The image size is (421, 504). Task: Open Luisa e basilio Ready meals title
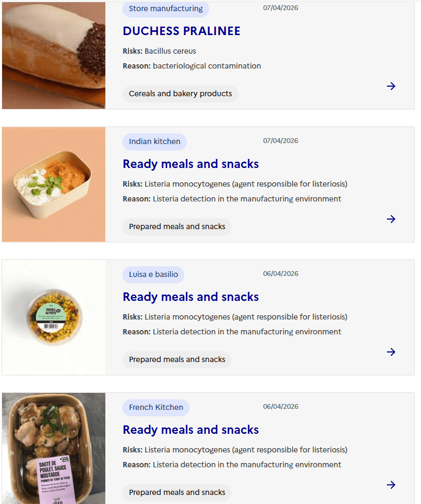191,297
